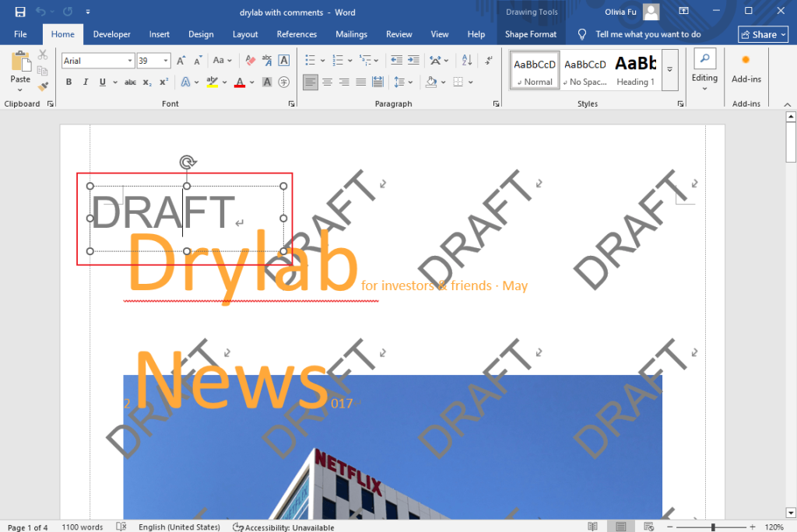Click the Increase Font Size icon
797x532 pixels.
[x=181, y=58]
